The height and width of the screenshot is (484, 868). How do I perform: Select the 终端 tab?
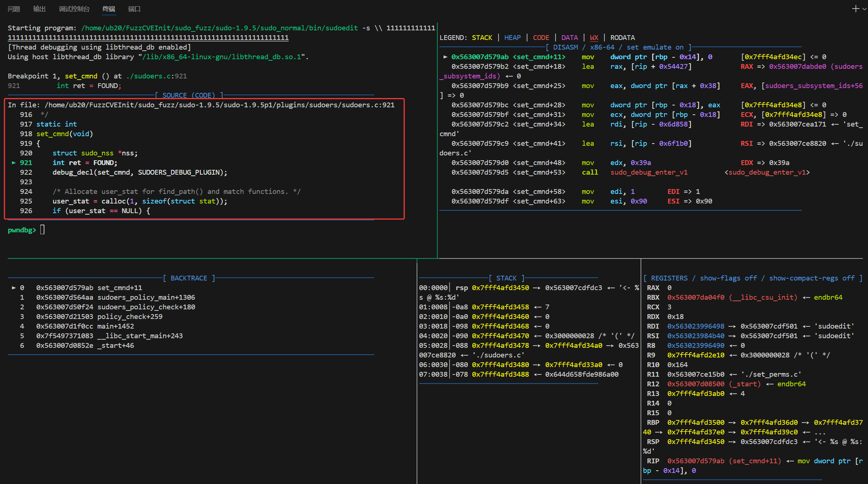[x=109, y=9]
